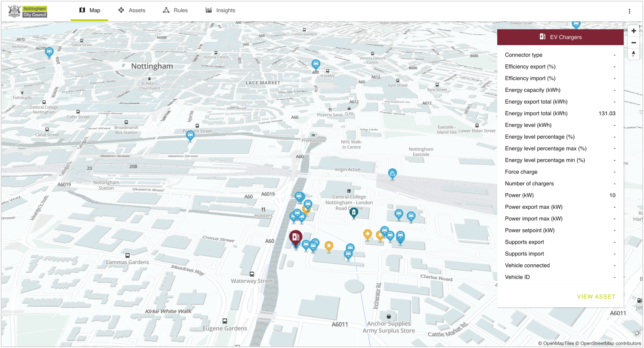The height and width of the screenshot is (348, 644).
Task: Select the leftmost of the two adjacent sun markers
Action: pyautogui.click(x=367, y=235)
